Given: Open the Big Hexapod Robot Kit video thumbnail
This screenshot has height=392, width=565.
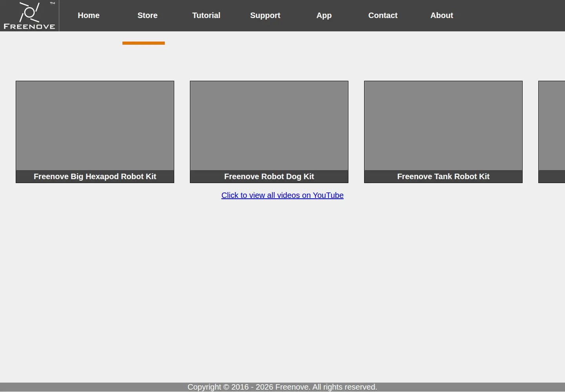Looking at the screenshot, I should click(95, 125).
